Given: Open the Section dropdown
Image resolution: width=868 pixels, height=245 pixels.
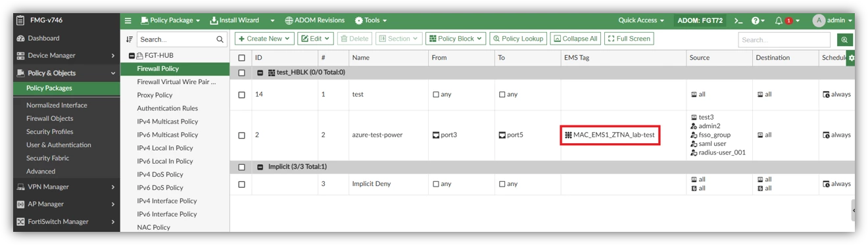Looking at the screenshot, I should [398, 39].
